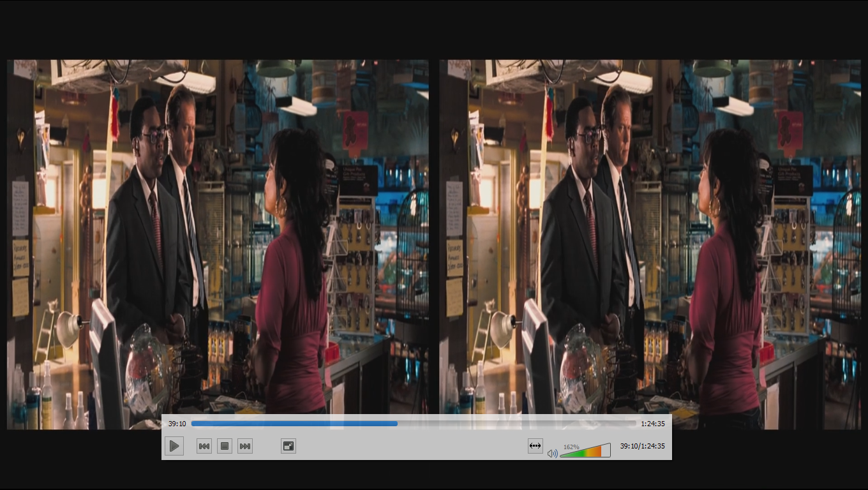Toggle the remaining time label 1:24:35
Screen dimensions: 868x490
pos(653,423)
